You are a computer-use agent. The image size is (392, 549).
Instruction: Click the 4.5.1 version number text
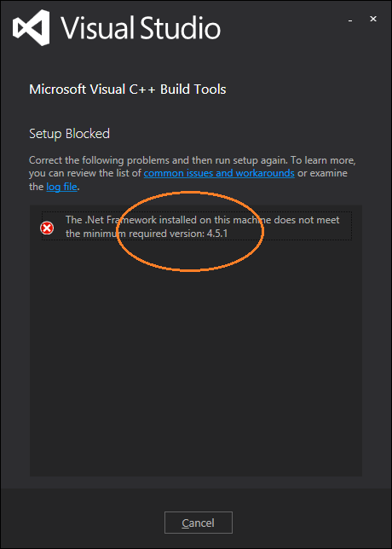[x=217, y=233]
